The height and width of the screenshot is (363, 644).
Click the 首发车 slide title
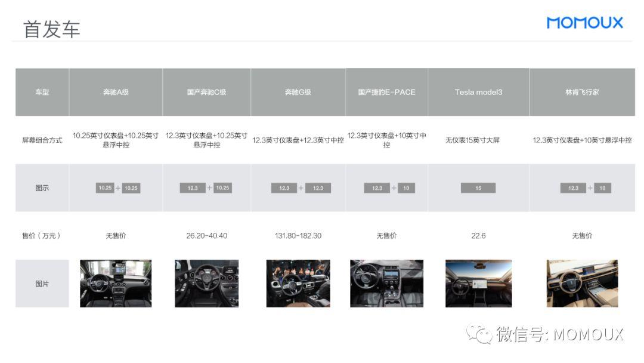point(51,30)
